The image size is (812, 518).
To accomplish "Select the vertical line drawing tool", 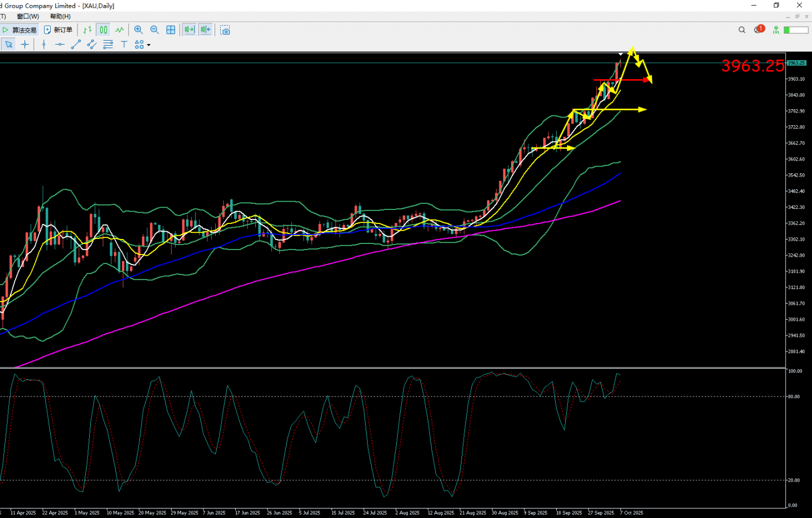I will 43,45.
